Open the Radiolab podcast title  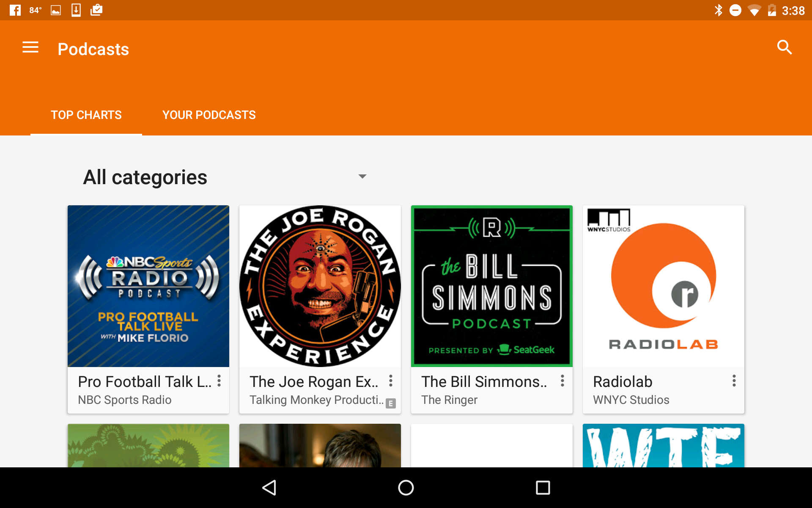(x=623, y=382)
